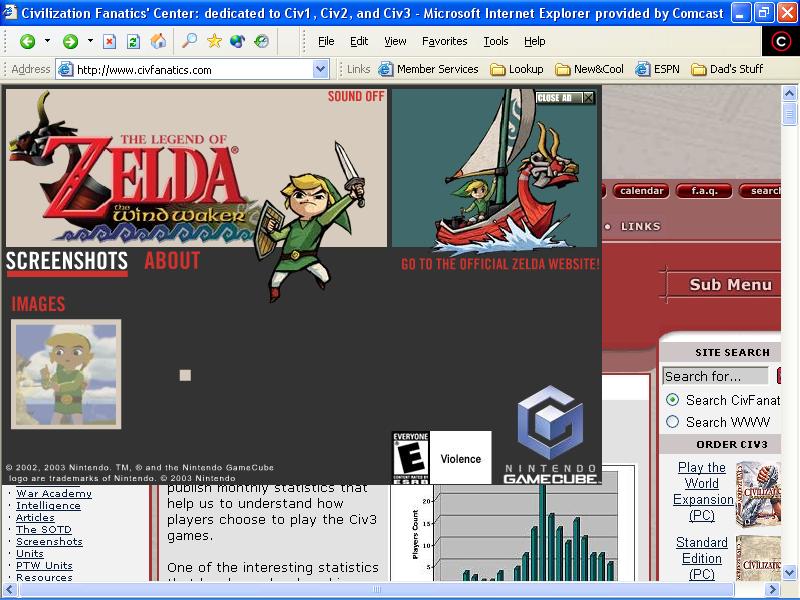Click the Internet Explorer title bar icon
Viewport: 800px width, 600px height.
[x=10, y=12]
